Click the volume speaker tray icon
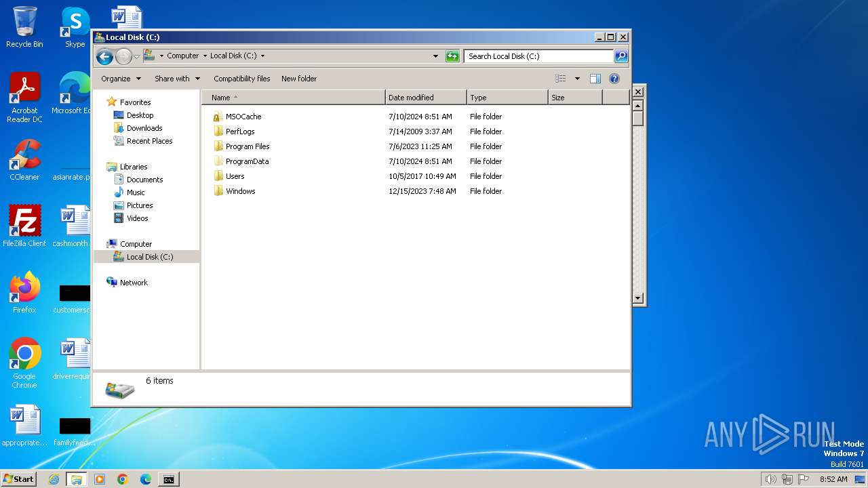 [770, 479]
